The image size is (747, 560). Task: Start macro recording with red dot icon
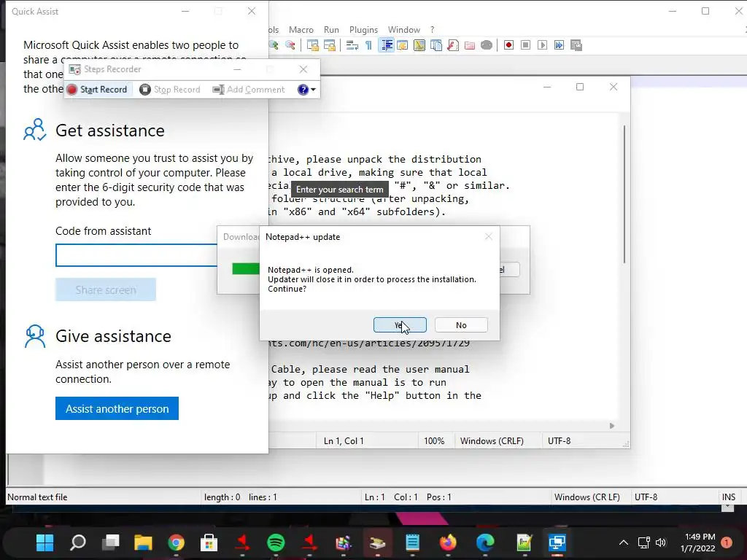click(x=508, y=45)
